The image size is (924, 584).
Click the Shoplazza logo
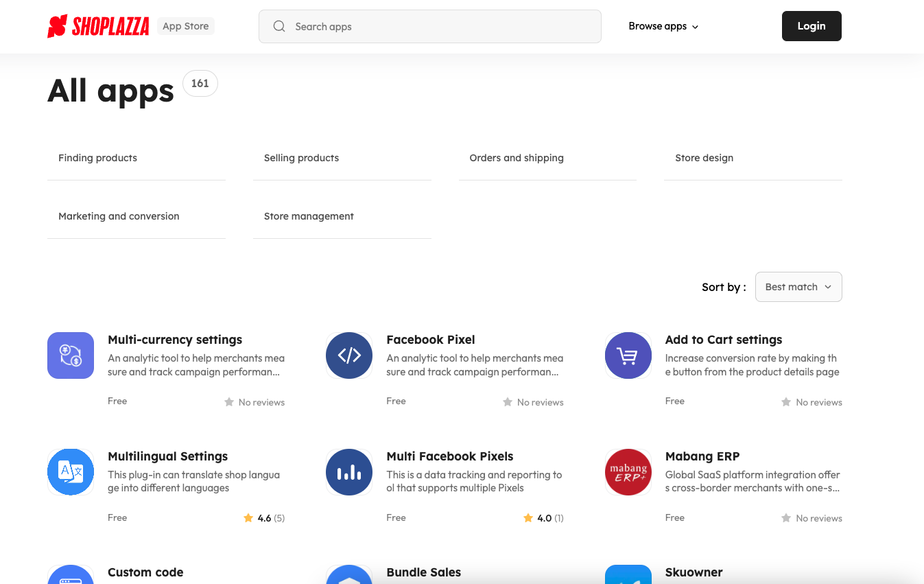pos(97,26)
